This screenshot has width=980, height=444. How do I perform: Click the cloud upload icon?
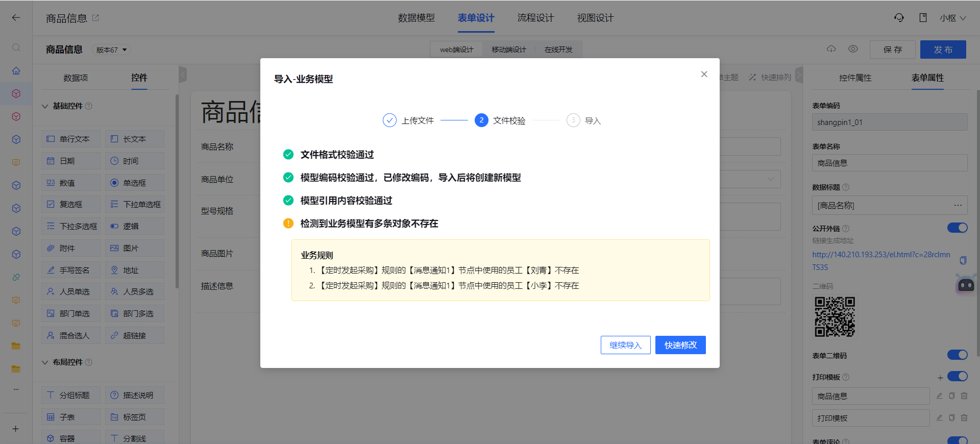pyautogui.click(x=831, y=49)
